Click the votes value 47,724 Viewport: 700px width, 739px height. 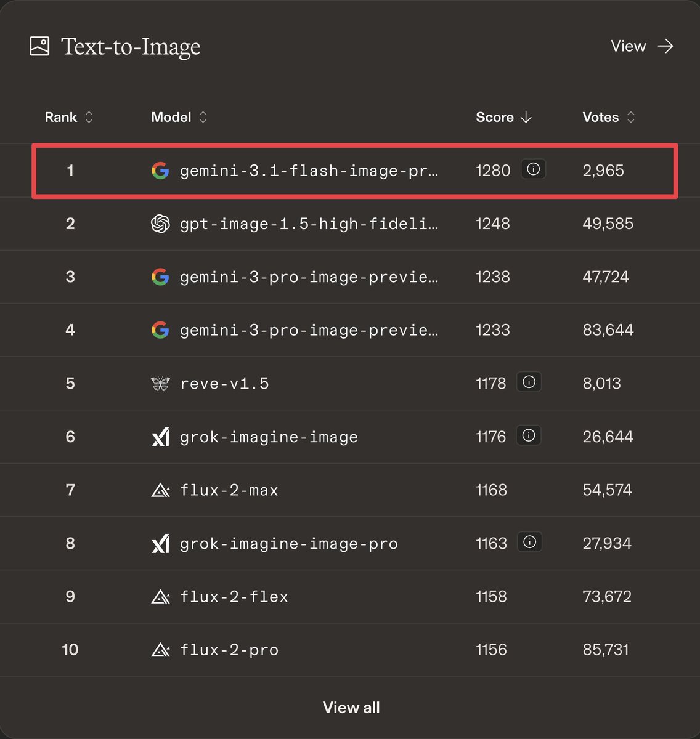[x=606, y=277]
